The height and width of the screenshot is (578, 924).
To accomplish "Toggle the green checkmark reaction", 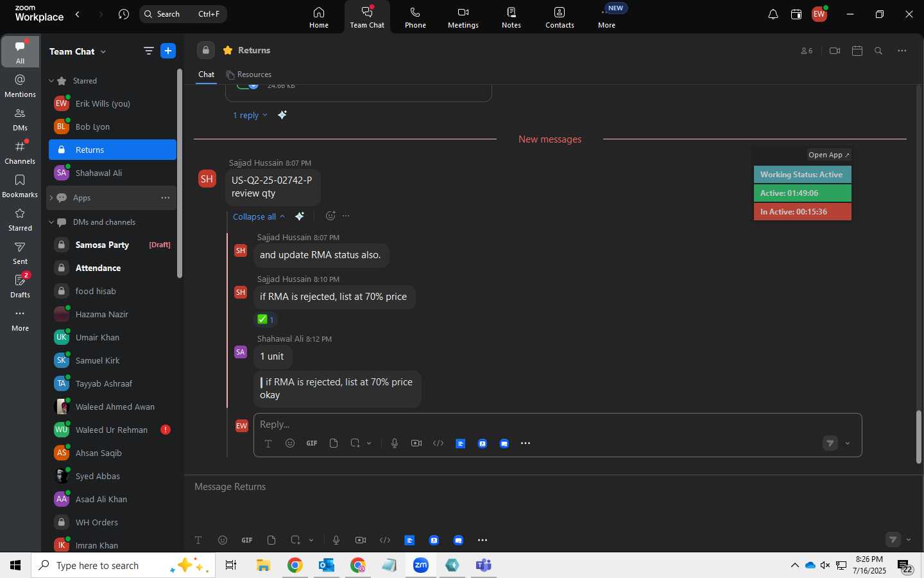I will click(x=266, y=319).
